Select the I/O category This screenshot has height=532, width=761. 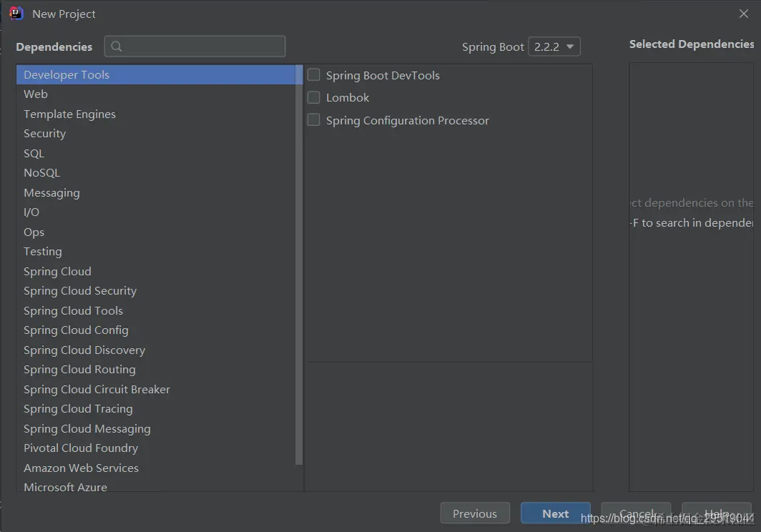pos(156,212)
